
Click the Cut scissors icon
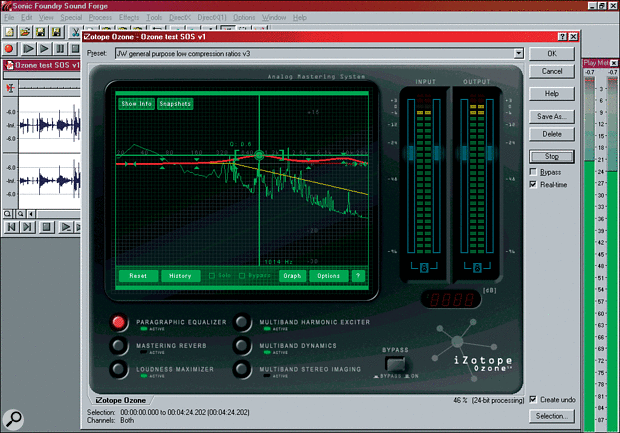pos(74,32)
